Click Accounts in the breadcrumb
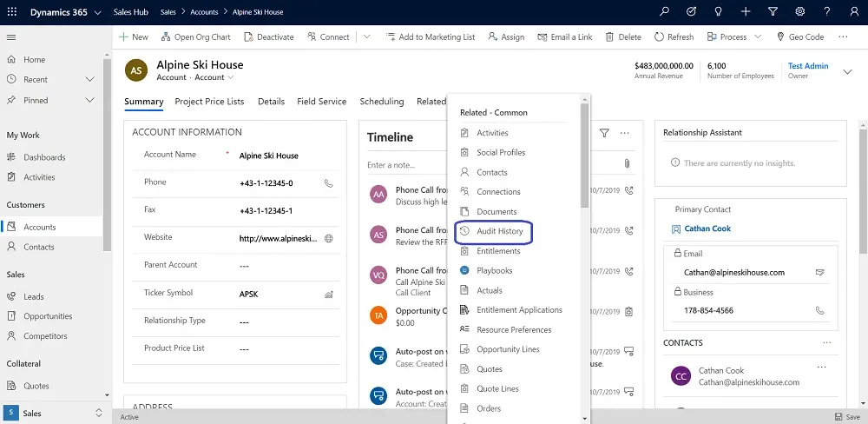Image resolution: width=868 pixels, height=424 pixels. point(204,12)
